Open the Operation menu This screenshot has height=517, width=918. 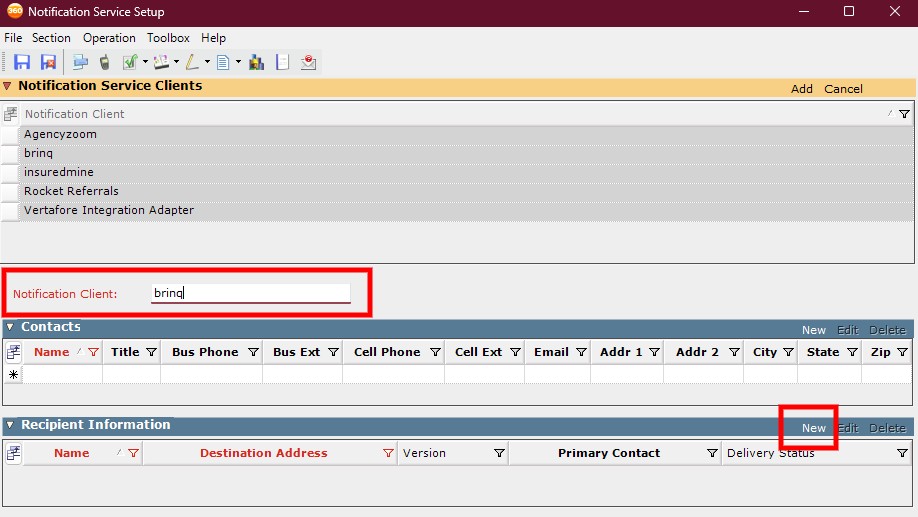[x=109, y=38]
